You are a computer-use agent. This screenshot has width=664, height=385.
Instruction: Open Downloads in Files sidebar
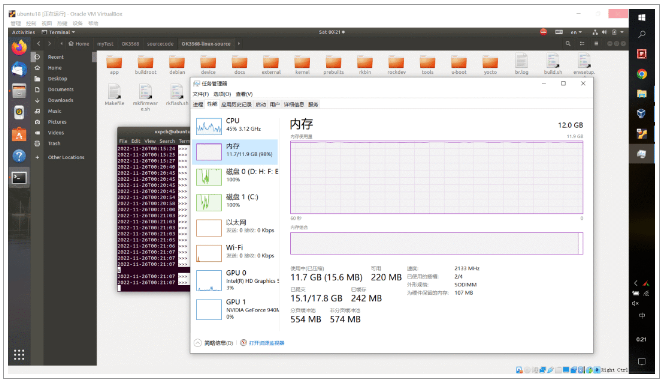[x=60, y=100]
